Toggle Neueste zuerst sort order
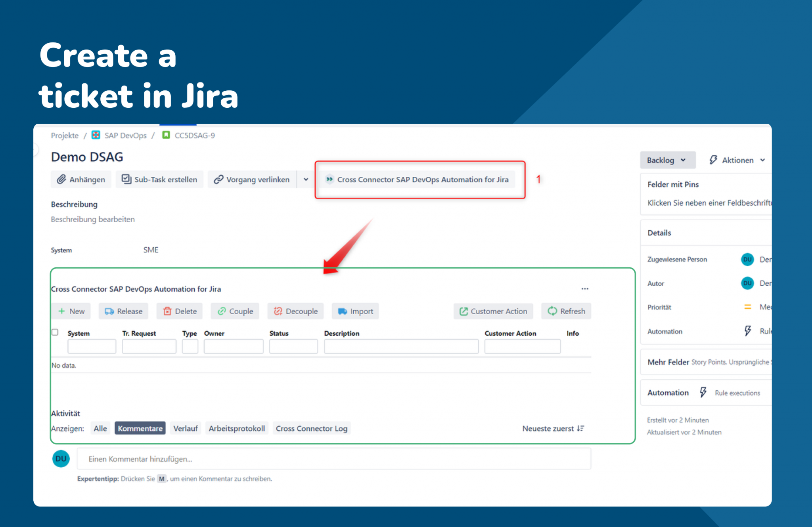 (553, 428)
